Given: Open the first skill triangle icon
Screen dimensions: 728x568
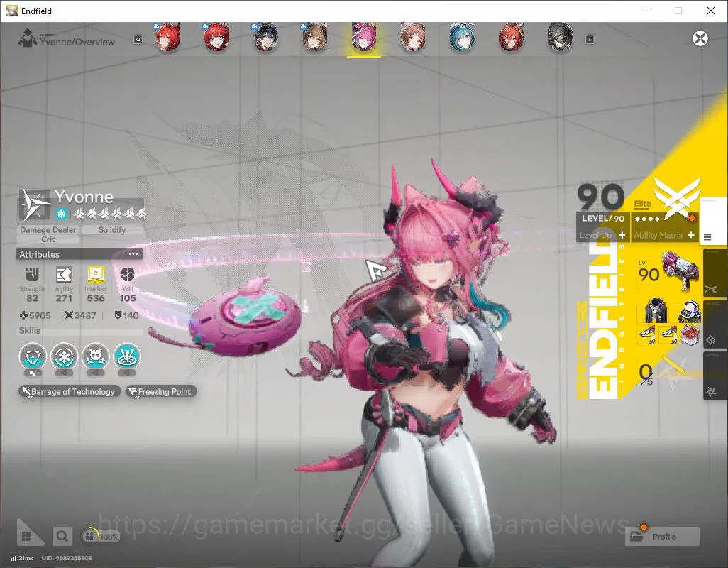Looking at the screenshot, I should click(33, 356).
